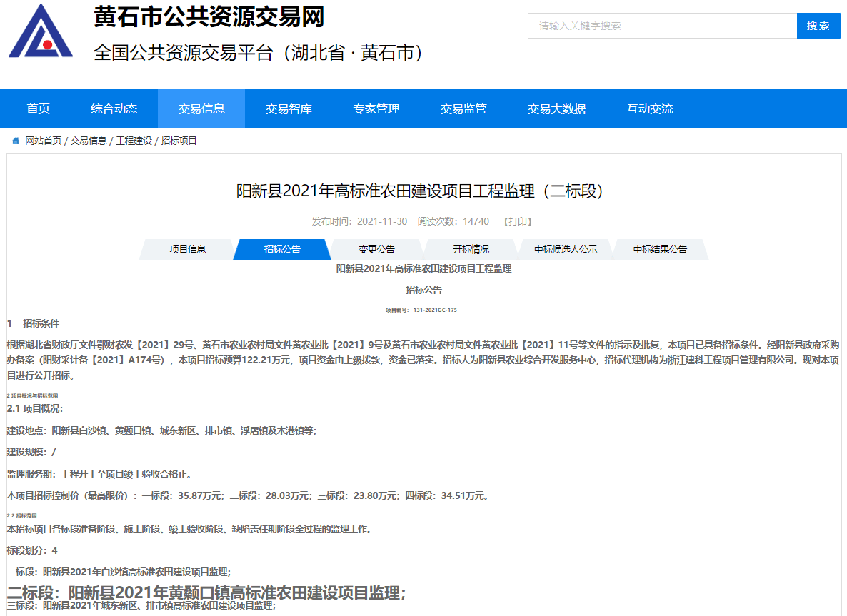Click the triangular site logo

click(x=41, y=31)
